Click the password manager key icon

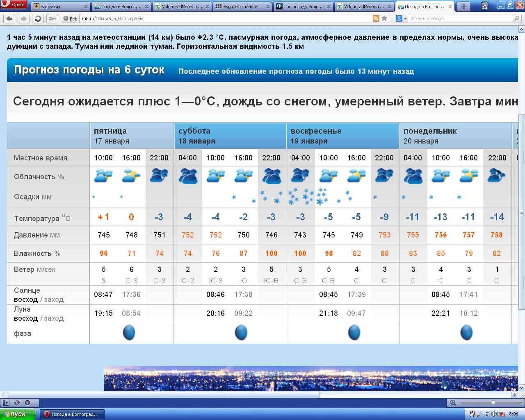[52, 18]
